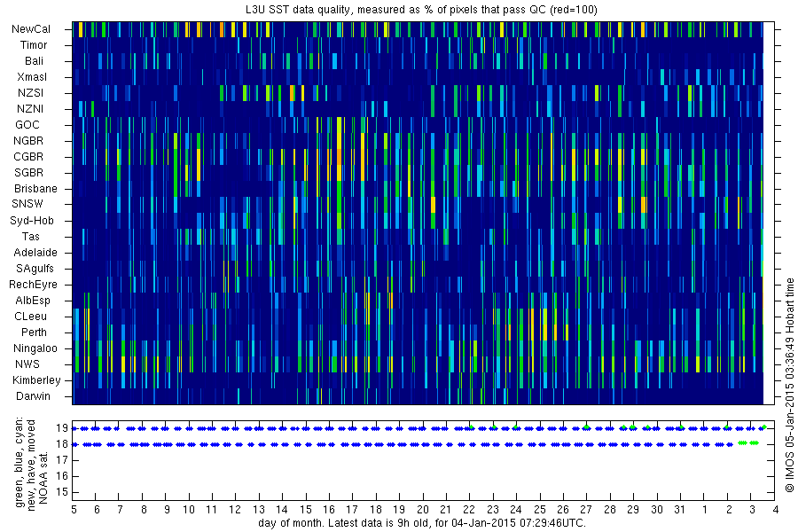Select the RechEyre row label
The height and width of the screenshot is (532, 798).
click(x=33, y=284)
